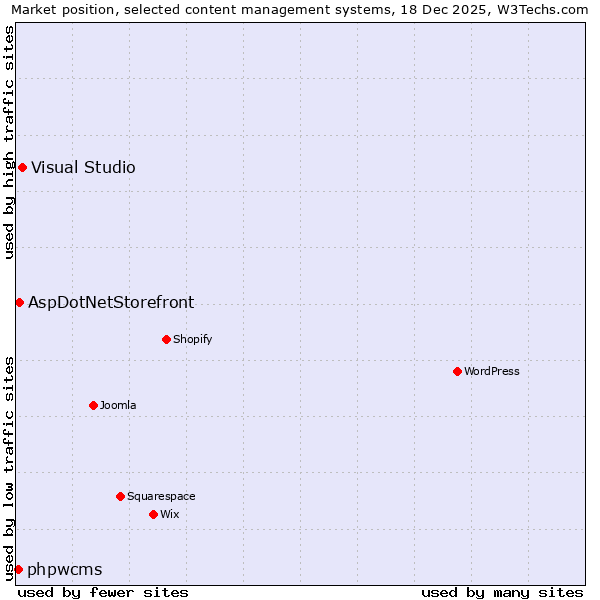Click the phpwcms text label
Viewport: 600px width, 600px height.
[64, 569]
